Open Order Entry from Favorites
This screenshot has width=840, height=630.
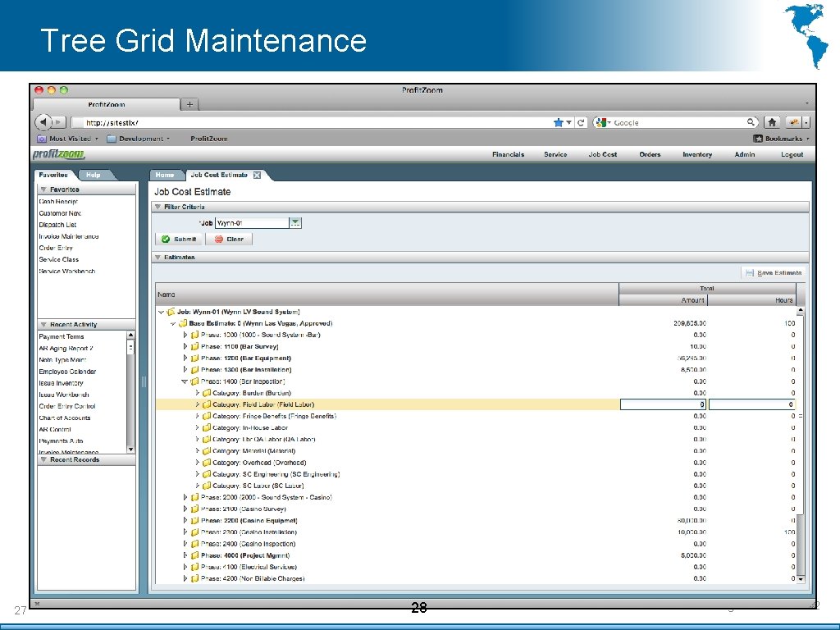click(x=56, y=248)
